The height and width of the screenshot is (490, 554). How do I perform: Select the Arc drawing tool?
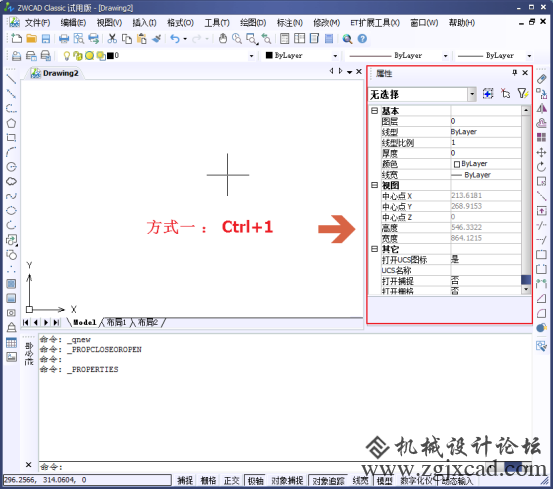[x=11, y=152]
